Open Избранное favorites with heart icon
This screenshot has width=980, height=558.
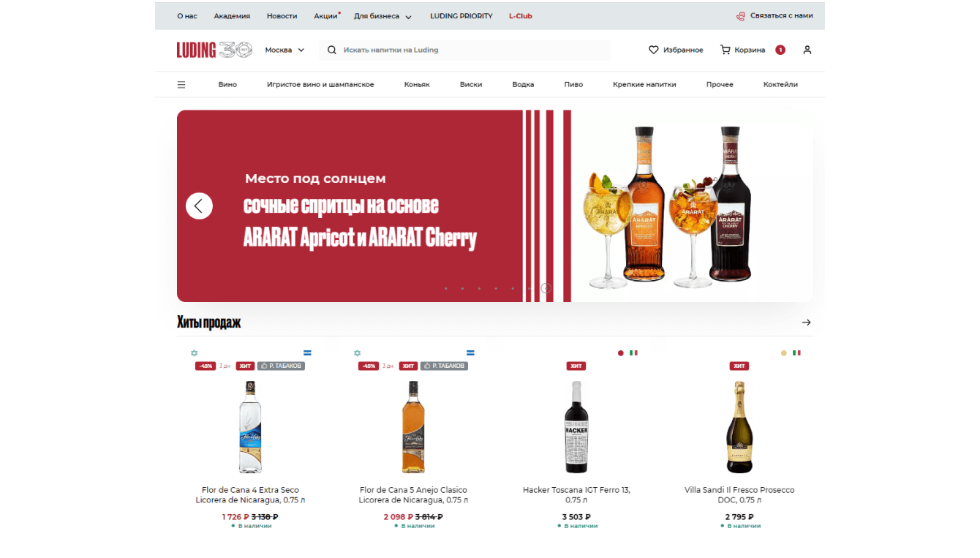click(676, 50)
